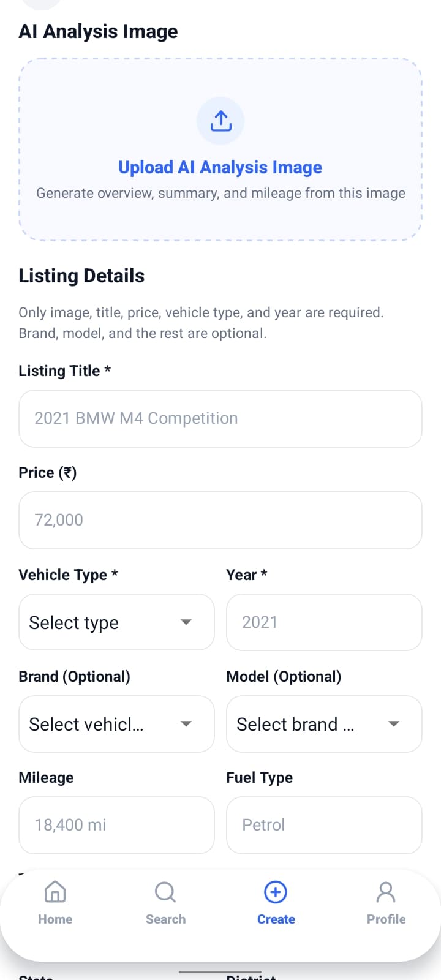441x980 pixels.
Task: Focus the Listing Title input field
Action: [221, 418]
